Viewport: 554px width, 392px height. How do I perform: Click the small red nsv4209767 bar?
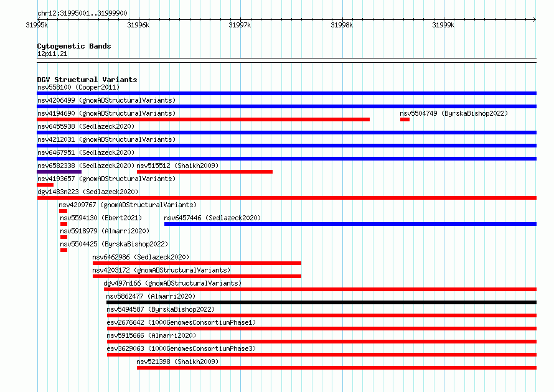[63, 211]
